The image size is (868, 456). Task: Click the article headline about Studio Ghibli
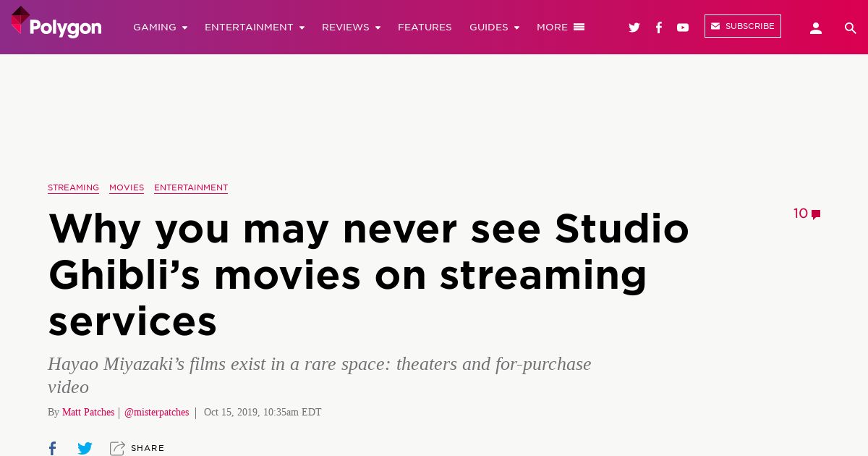coord(369,274)
